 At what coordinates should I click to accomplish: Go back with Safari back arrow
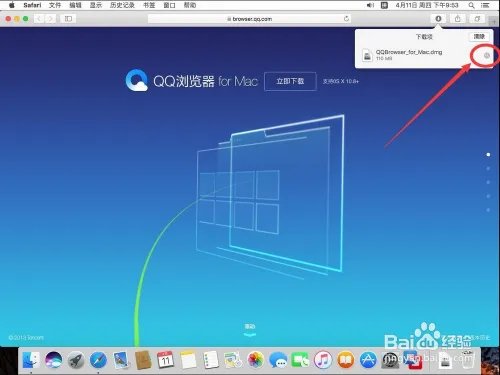(39, 19)
